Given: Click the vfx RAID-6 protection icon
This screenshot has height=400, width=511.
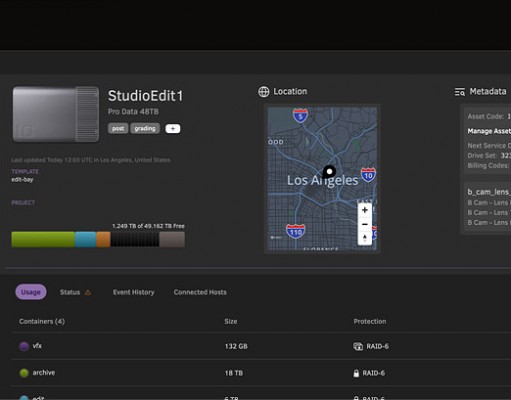Looking at the screenshot, I should (x=358, y=346).
